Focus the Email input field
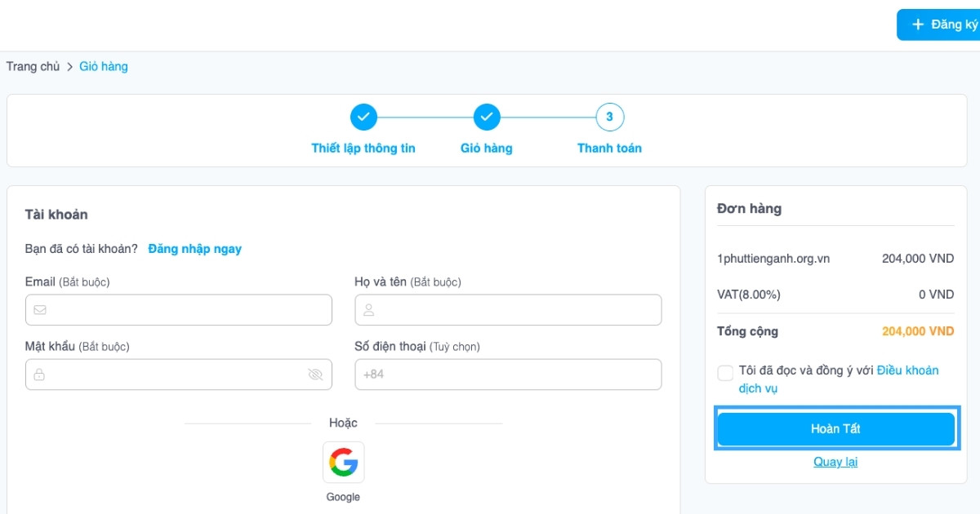Screen dimensions: 980x514 pyautogui.click(x=188, y=310)
